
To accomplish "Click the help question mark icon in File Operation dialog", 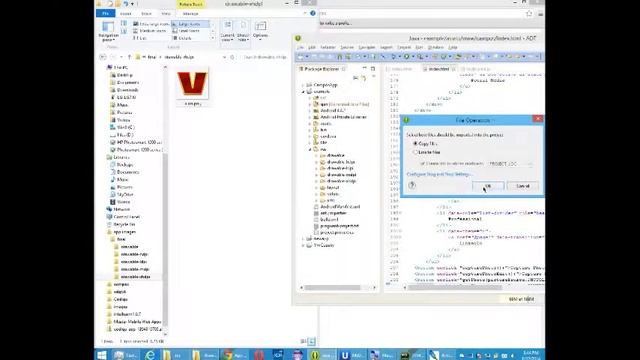I will tap(412, 185).
